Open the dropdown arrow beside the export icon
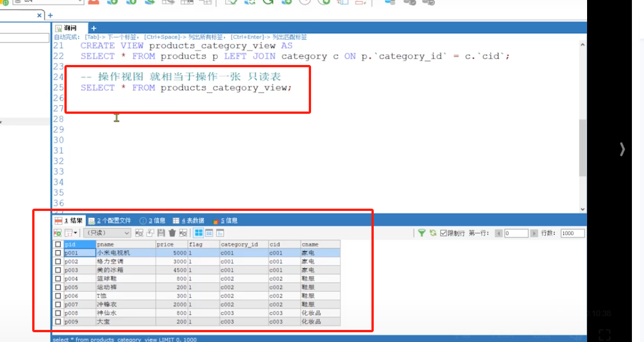Viewport: 644px width, 342px height. click(76, 232)
